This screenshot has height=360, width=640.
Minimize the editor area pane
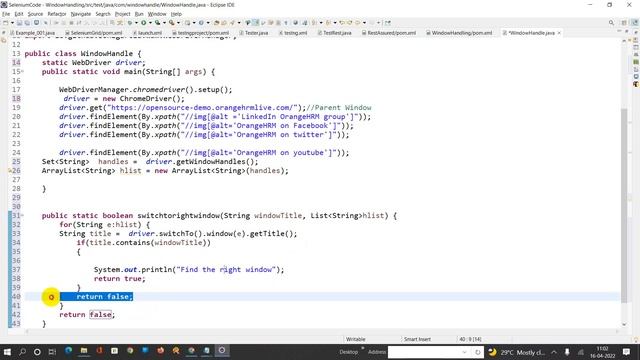click(619, 31)
